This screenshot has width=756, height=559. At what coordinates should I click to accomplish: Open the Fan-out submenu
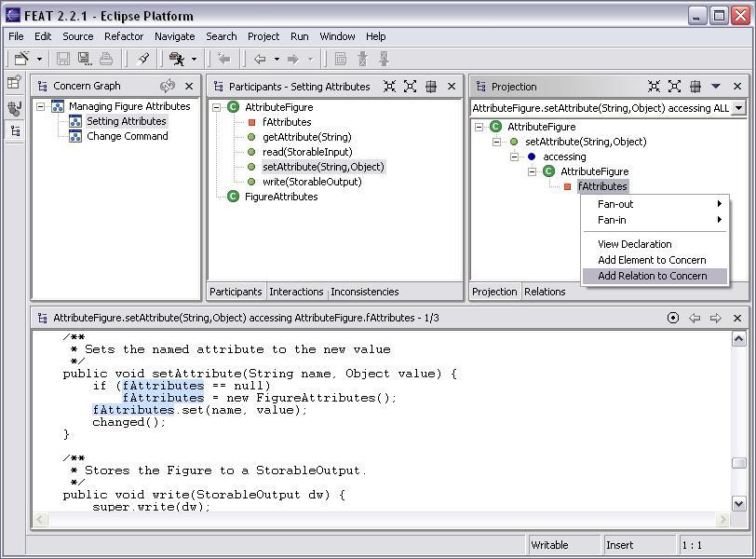coord(655,204)
